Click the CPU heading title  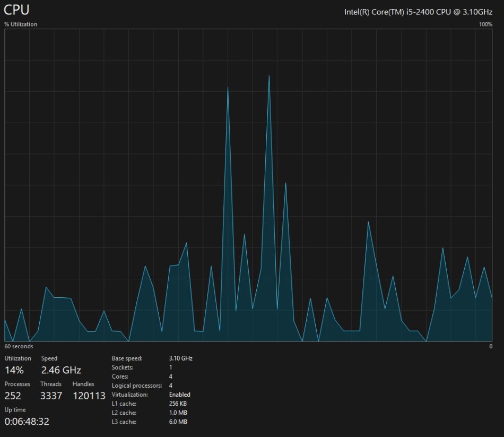tap(17, 10)
